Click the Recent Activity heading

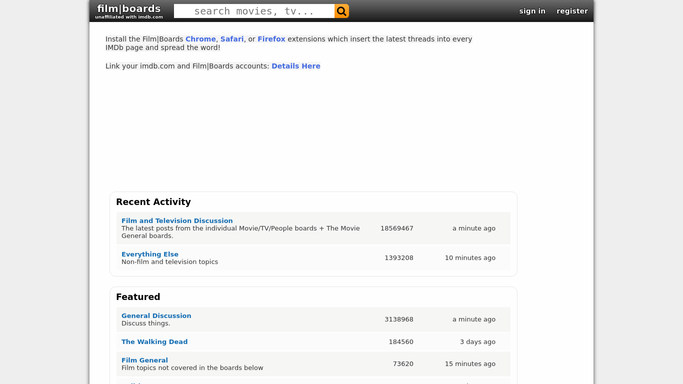pyautogui.click(x=153, y=202)
